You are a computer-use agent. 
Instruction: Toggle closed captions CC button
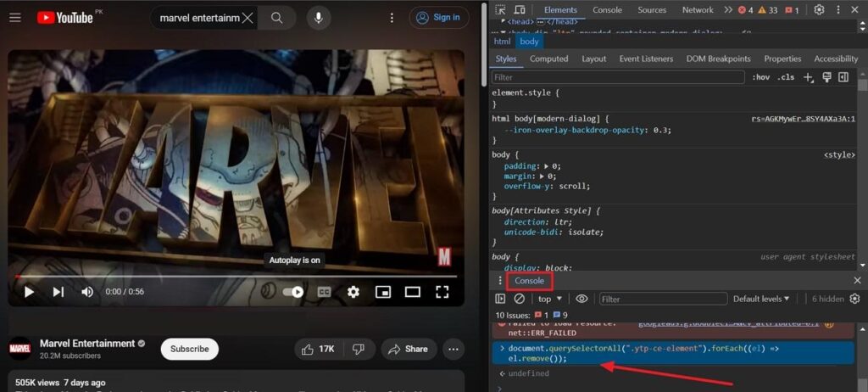click(324, 292)
